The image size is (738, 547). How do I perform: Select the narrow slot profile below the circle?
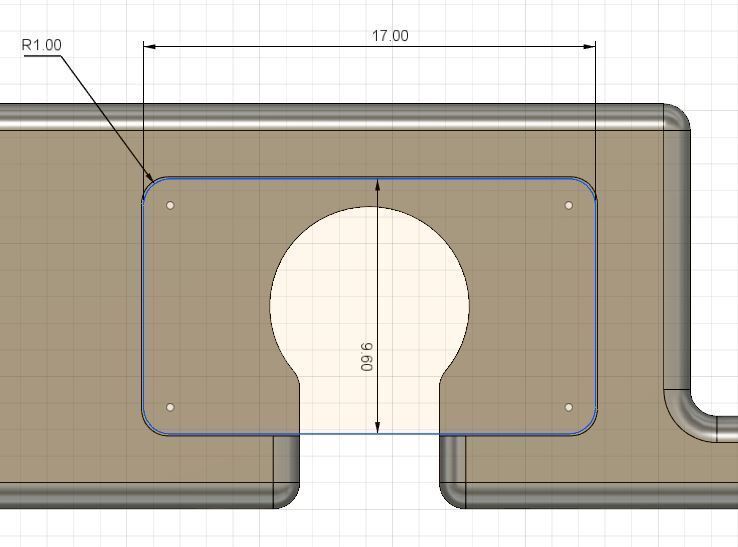tap(369, 407)
